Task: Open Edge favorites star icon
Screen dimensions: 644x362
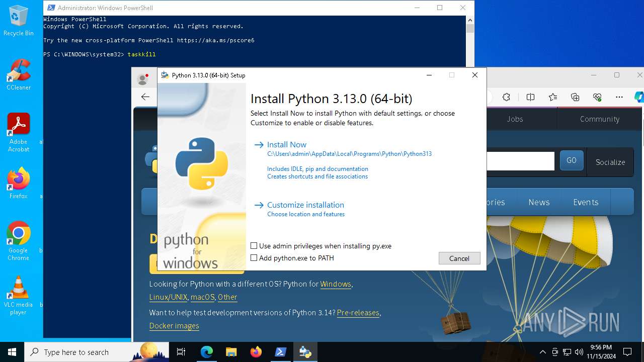Action: coord(553,97)
